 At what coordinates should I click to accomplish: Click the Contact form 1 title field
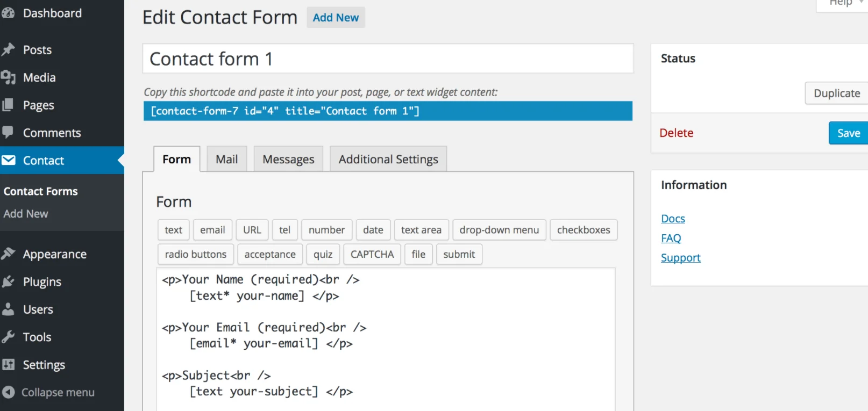[388, 59]
